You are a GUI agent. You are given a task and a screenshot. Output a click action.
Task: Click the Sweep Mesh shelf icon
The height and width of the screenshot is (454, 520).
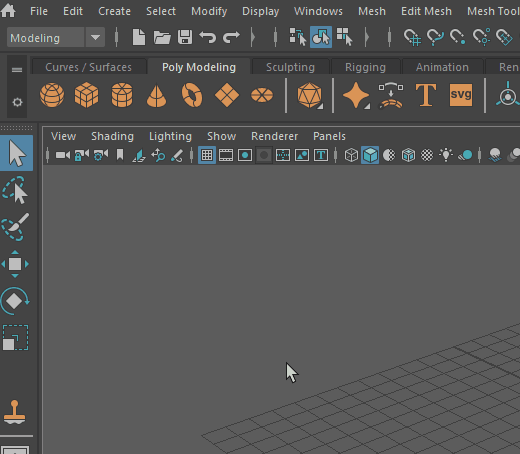[x=391, y=96]
